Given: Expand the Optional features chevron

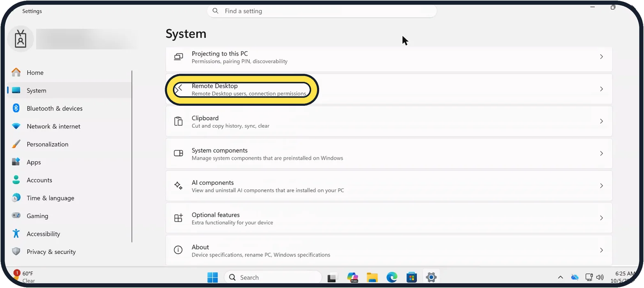Looking at the screenshot, I should point(601,218).
